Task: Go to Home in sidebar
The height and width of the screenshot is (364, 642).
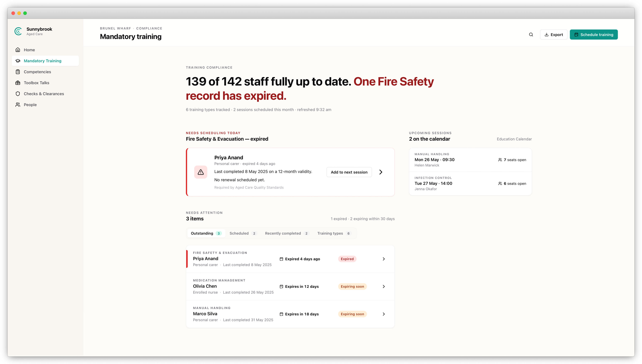Action: [45, 50]
